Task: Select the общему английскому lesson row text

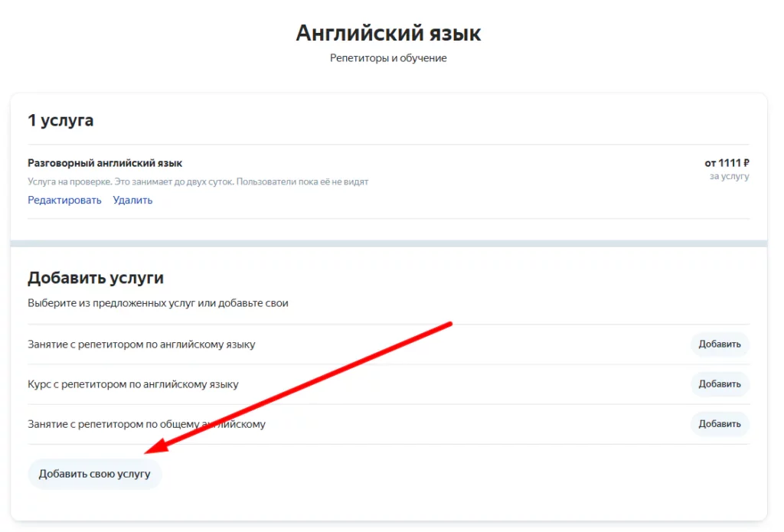Action: coord(146,424)
